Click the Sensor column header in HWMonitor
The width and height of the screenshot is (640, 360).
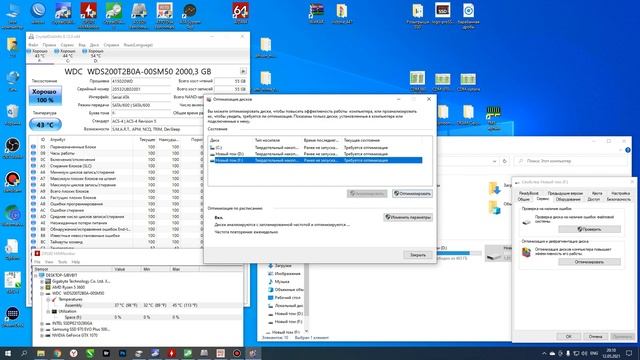point(73,269)
